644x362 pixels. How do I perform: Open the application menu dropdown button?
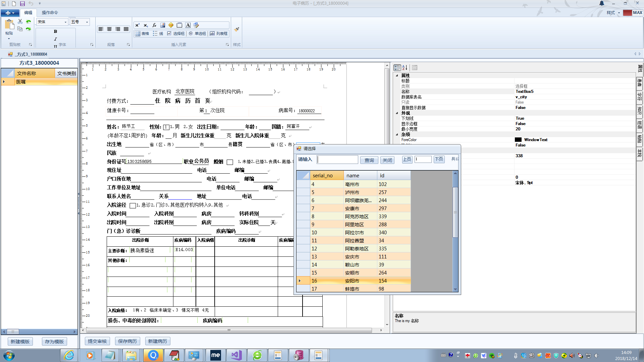[10, 13]
